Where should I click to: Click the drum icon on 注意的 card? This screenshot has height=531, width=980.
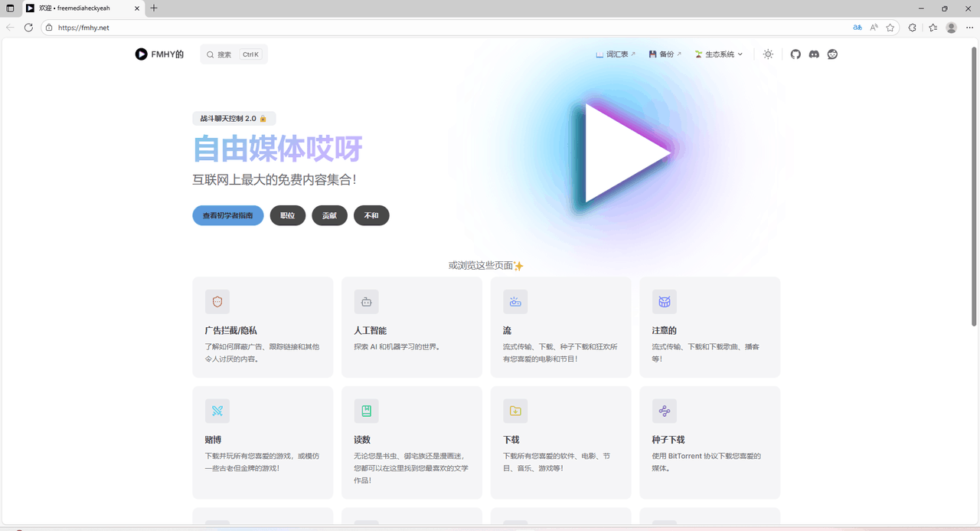(x=665, y=302)
